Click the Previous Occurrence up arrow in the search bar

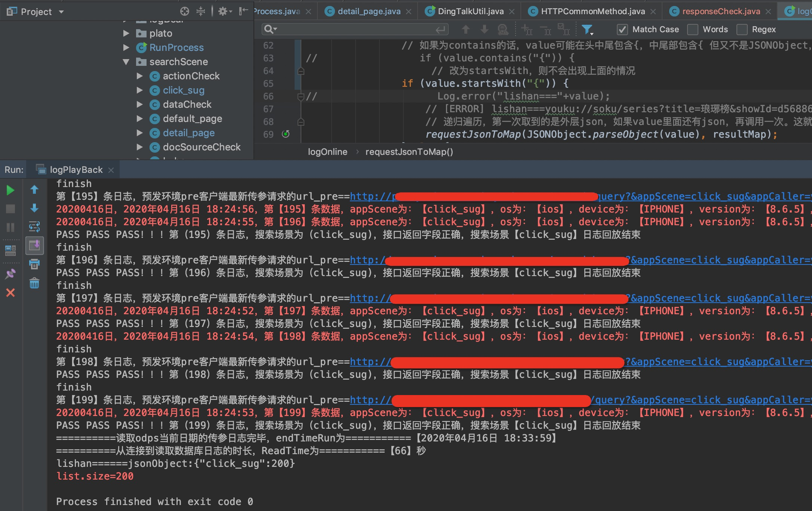465,30
